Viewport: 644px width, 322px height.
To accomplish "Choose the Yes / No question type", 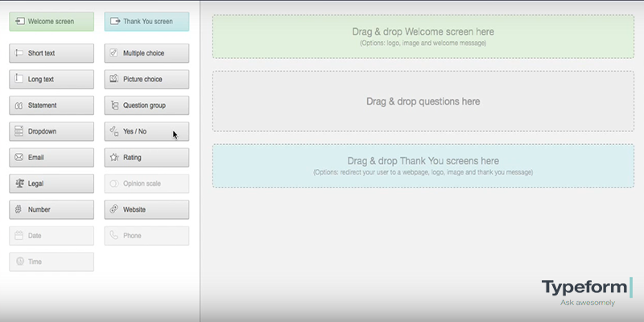I will tap(147, 131).
